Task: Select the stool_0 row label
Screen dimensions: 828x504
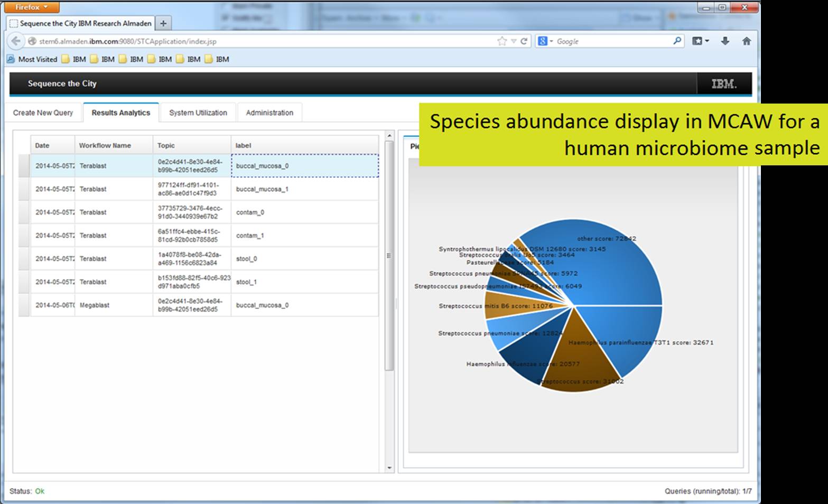Action: (246, 259)
